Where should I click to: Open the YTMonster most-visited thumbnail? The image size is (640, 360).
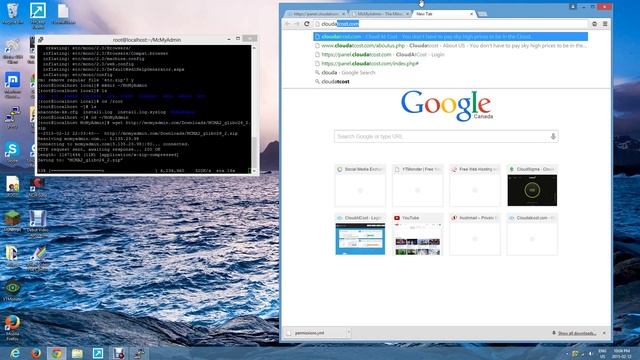(x=418, y=186)
